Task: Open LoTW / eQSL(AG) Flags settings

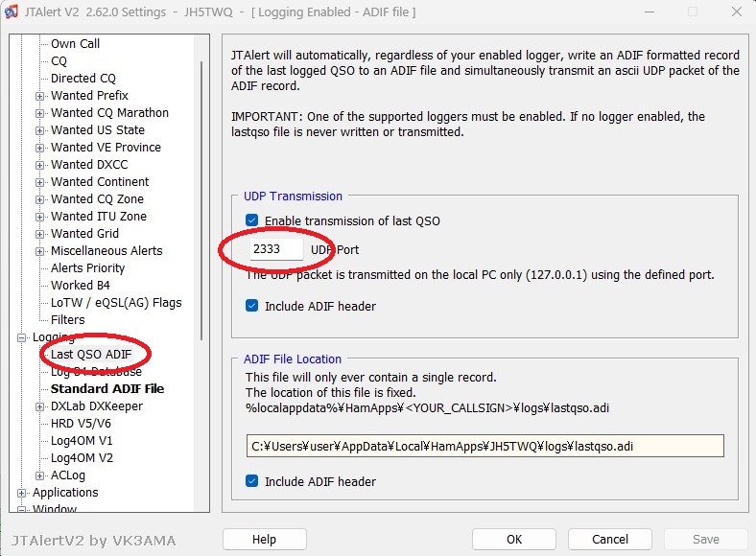Action: 116,303
